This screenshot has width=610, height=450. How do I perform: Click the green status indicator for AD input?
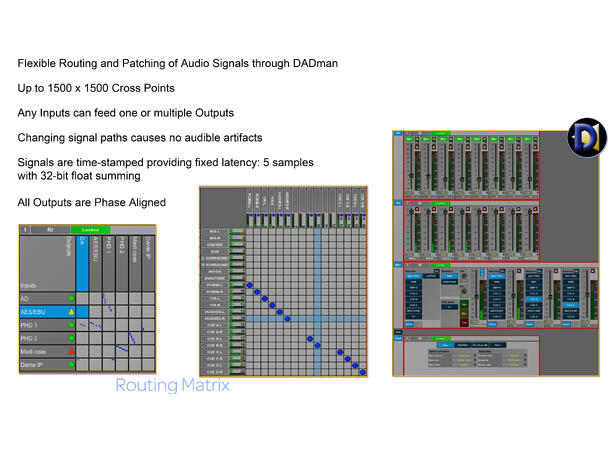coord(71,298)
